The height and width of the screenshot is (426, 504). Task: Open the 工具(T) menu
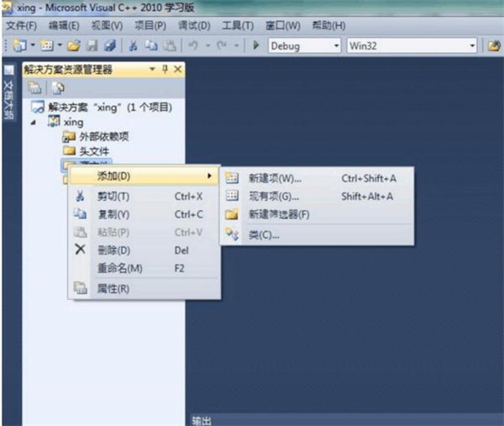coord(238,25)
